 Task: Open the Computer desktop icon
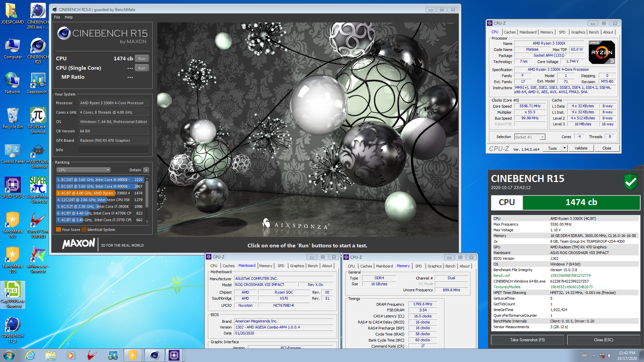point(12,49)
